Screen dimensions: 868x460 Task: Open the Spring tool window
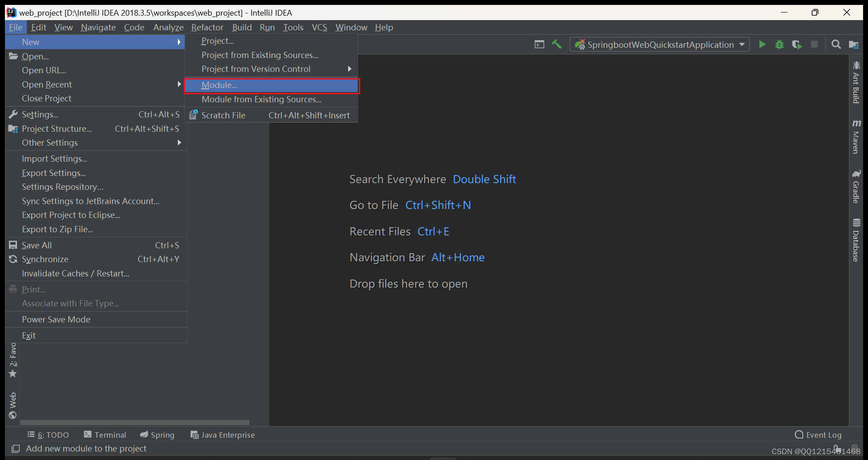[157, 435]
